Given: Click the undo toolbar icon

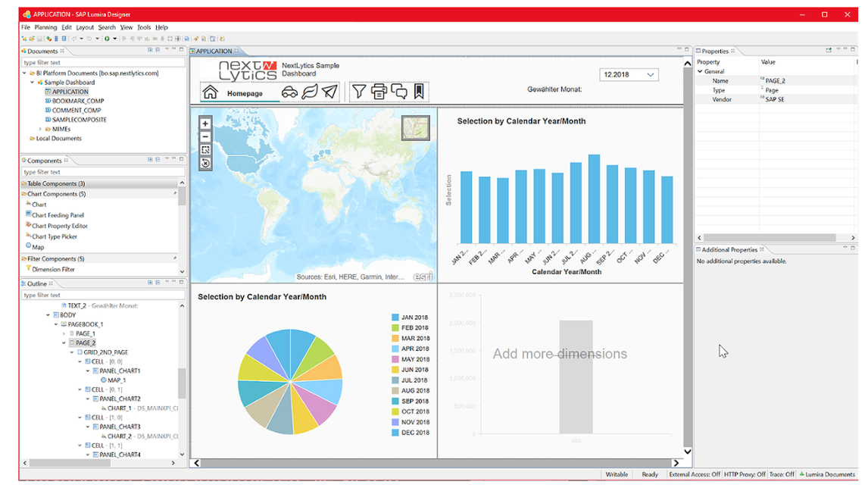Looking at the screenshot, I should coord(73,39).
